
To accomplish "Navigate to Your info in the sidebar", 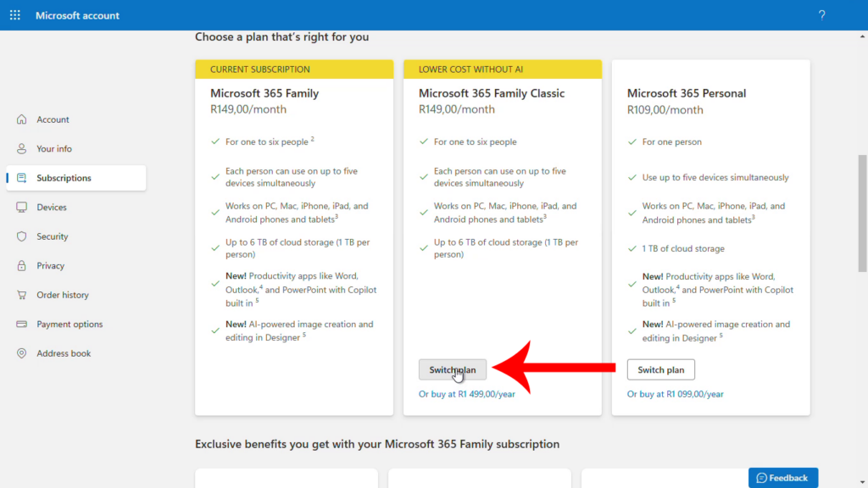I will click(x=53, y=148).
